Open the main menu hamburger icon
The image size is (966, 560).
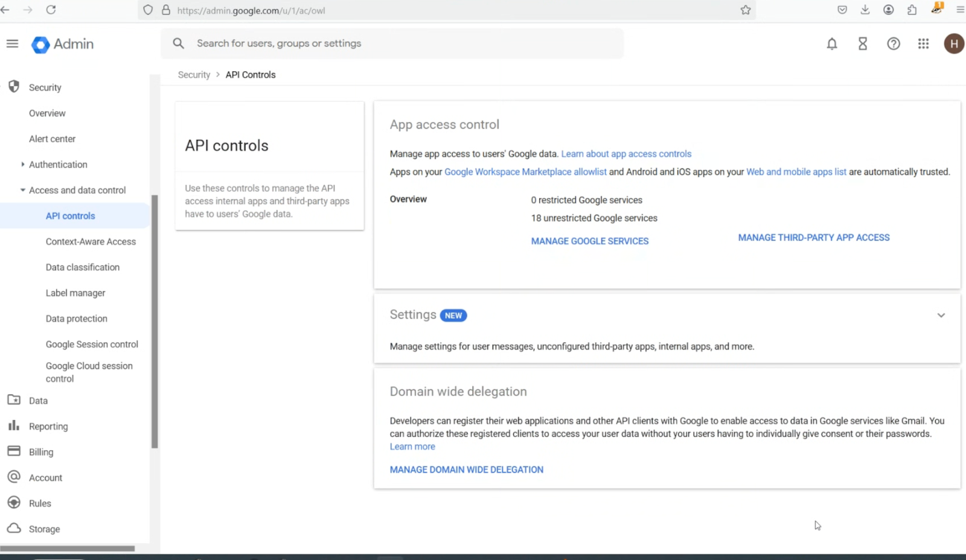pos(12,43)
